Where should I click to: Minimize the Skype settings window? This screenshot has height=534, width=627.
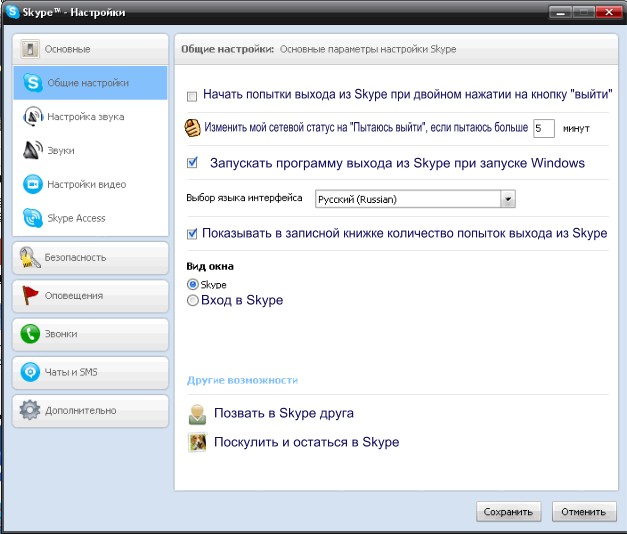coord(561,12)
